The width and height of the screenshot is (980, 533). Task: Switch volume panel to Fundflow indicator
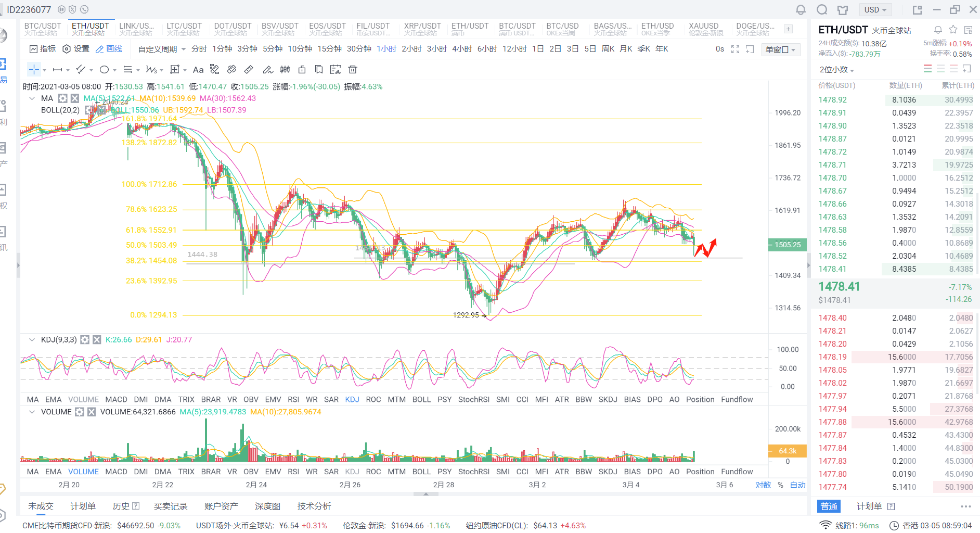pos(737,472)
